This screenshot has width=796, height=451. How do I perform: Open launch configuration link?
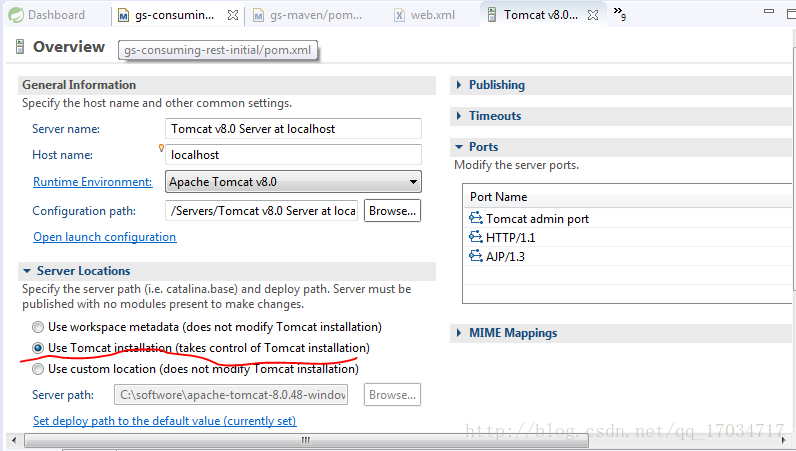[x=105, y=237]
